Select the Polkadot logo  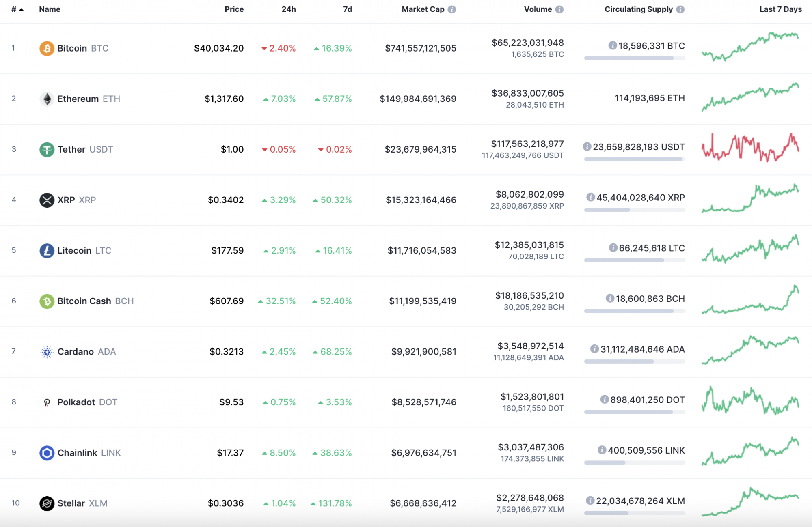[47, 402]
